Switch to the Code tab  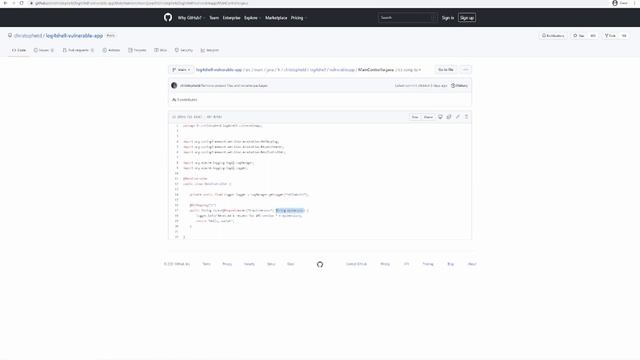pyautogui.click(x=19, y=50)
